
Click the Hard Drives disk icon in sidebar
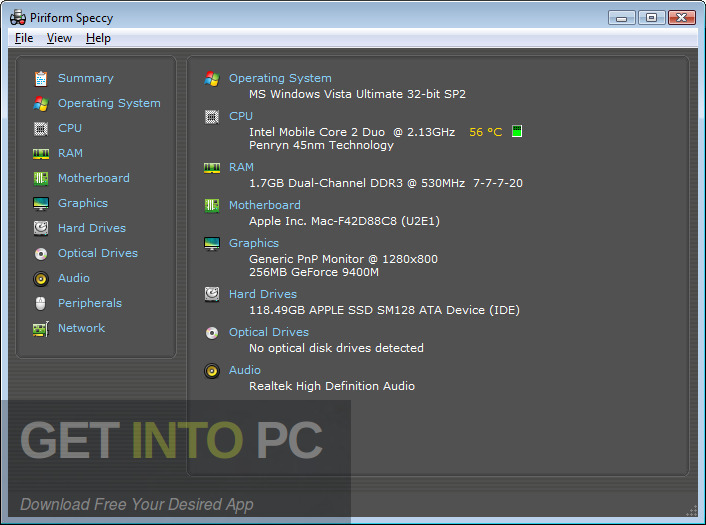(41, 228)
